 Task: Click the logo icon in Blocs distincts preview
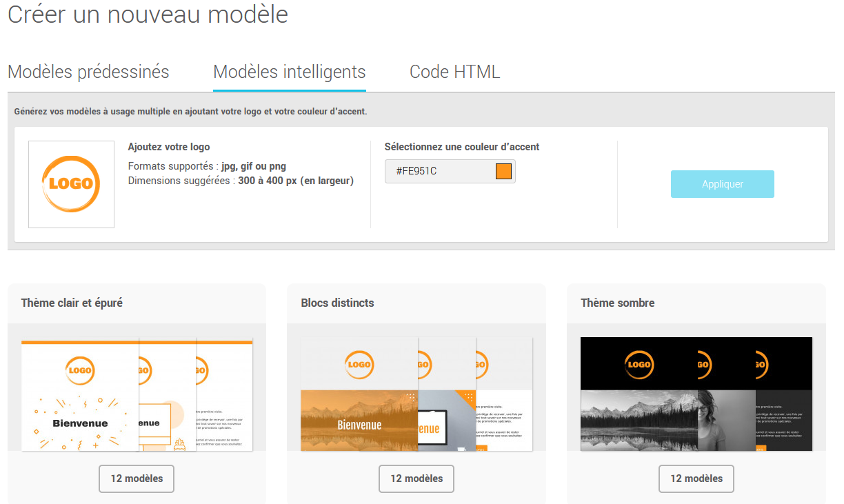[x=359, y=365]
